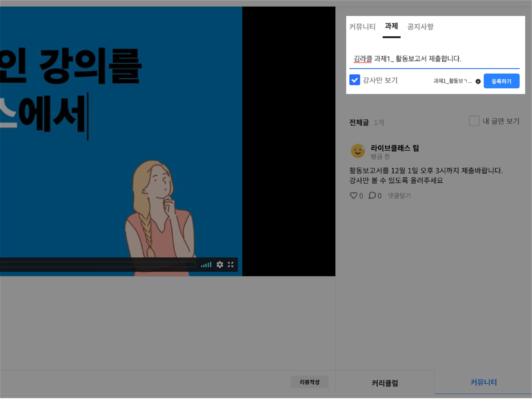Image resolution: width=532 pixels, height=399 pixels.
Task: Uncheck the 강사만 보기 checkbox
Action: click(x=355, y=80)
